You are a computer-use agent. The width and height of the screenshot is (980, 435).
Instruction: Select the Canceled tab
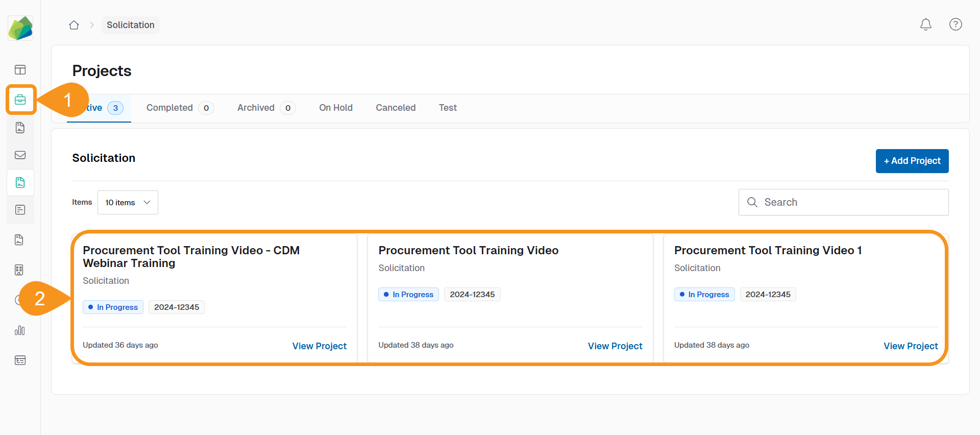pyautogui.click(x=396, y=108)
